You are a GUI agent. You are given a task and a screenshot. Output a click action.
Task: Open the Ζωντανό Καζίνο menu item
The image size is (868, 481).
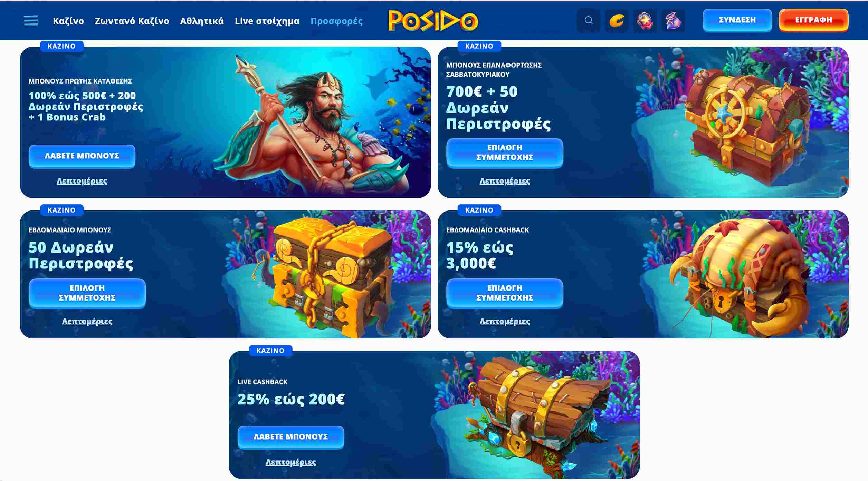[132, 21]
